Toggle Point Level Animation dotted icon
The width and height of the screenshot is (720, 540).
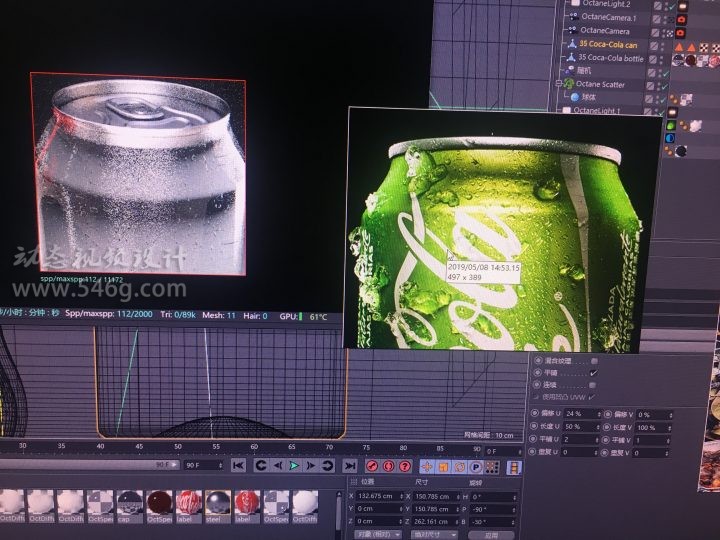pos(493,467)
